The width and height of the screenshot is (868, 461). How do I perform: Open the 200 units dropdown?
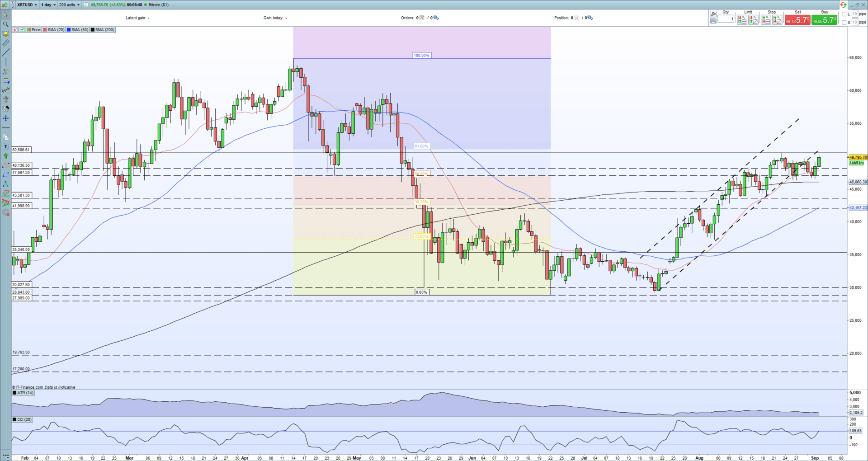(x=69, y=5)
